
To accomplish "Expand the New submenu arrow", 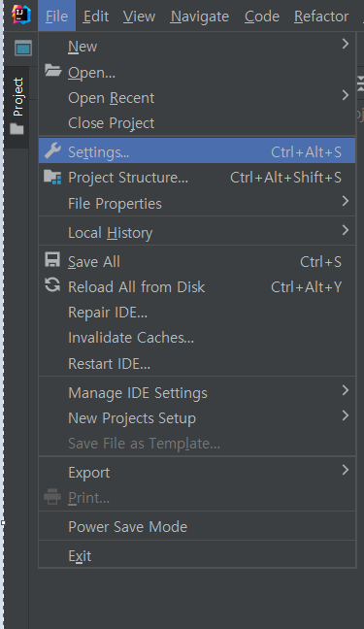I will pos(346,44).
